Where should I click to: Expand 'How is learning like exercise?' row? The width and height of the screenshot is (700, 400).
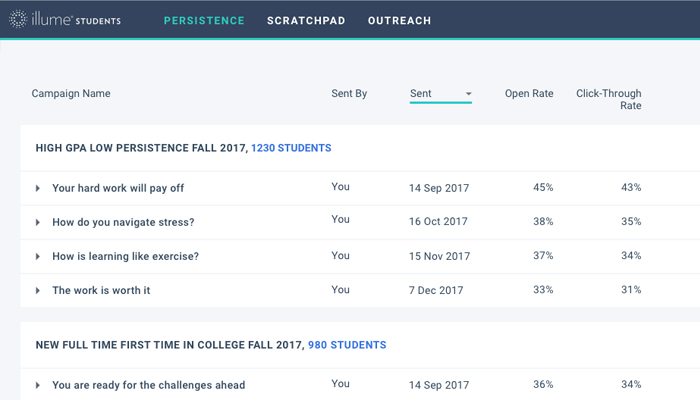tap(38, 257)
